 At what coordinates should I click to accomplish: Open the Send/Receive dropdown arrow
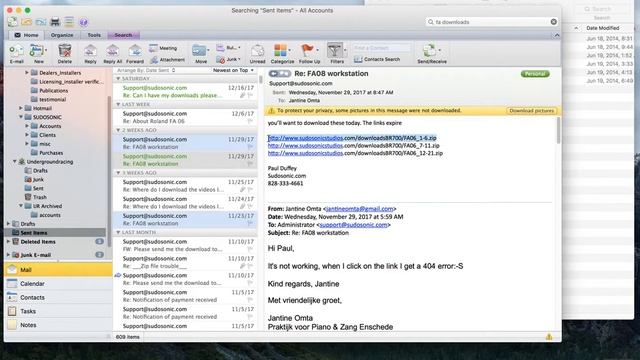[440, 50]
